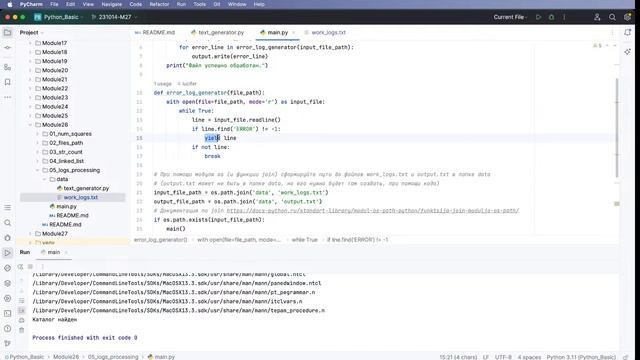This screenshot has width=640, height=360.
Task: Run the current file with play icon
Action: 538,17
